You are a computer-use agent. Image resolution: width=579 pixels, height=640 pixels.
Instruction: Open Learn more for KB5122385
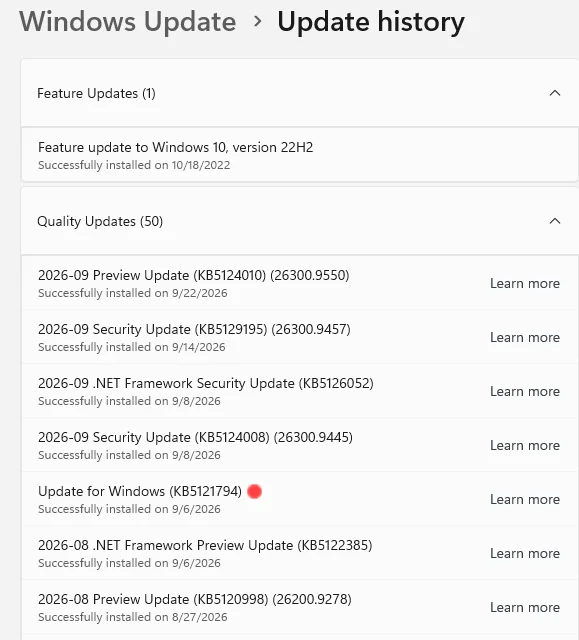pyautogui.click(x=525, y=553)
